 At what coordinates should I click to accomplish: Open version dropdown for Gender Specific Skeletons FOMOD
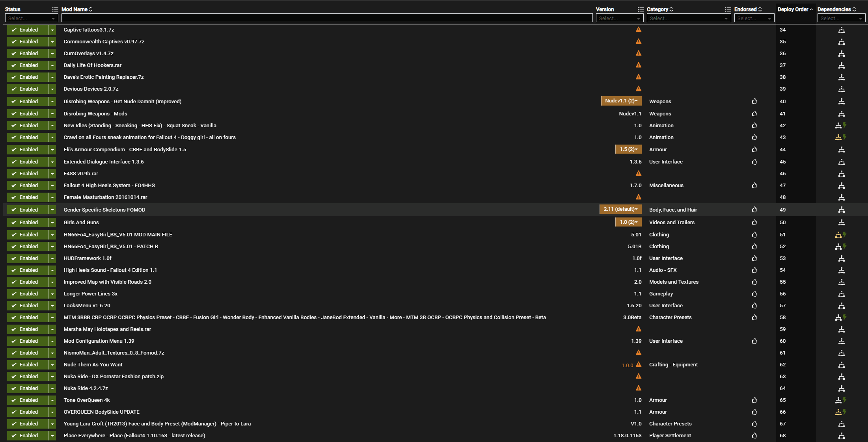(x=620, y=209)
